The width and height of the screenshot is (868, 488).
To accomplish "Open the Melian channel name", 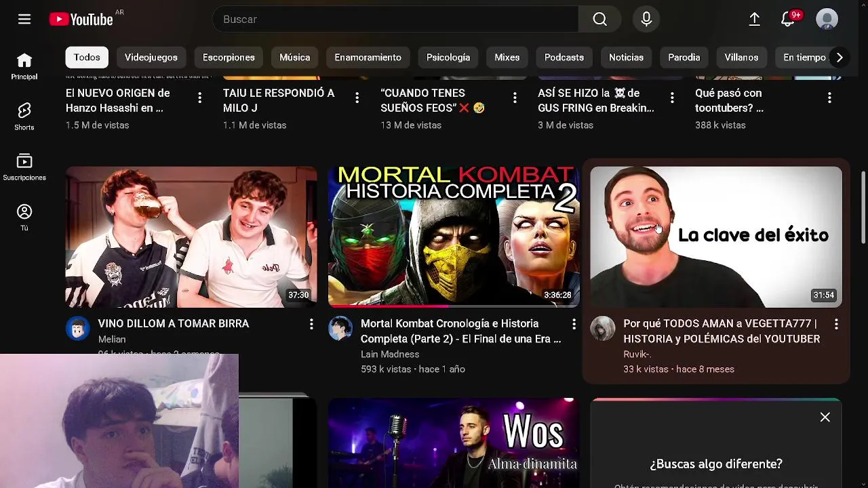I will 112,340.
